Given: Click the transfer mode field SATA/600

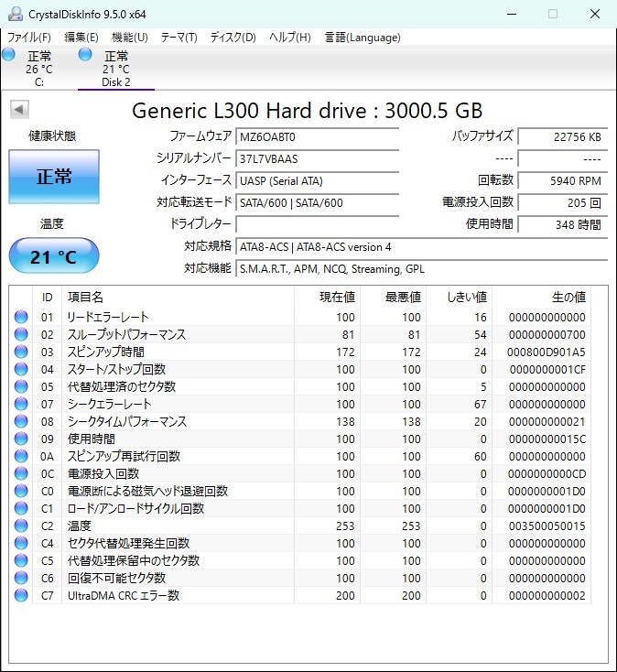Looking at the screenshot, I should 317,202.
